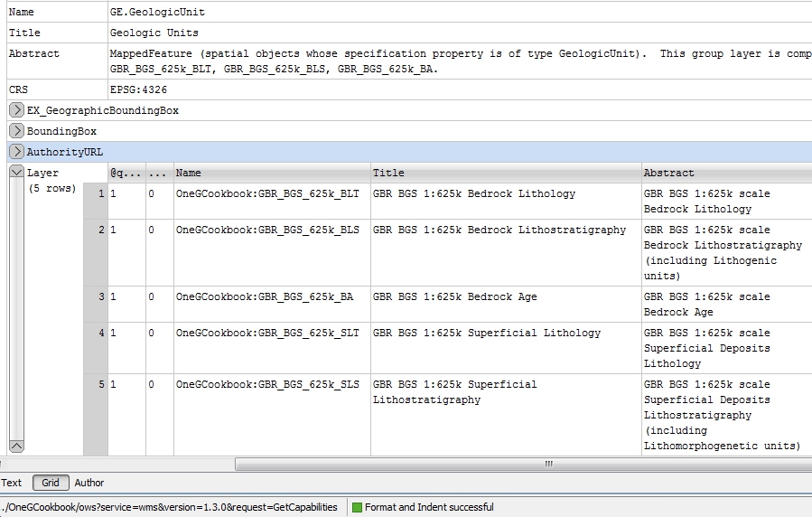Click title cell 'GBR BGS 1:625k Superficial Lithology'
Screen dimensions: 812x517
click(506, 348)
